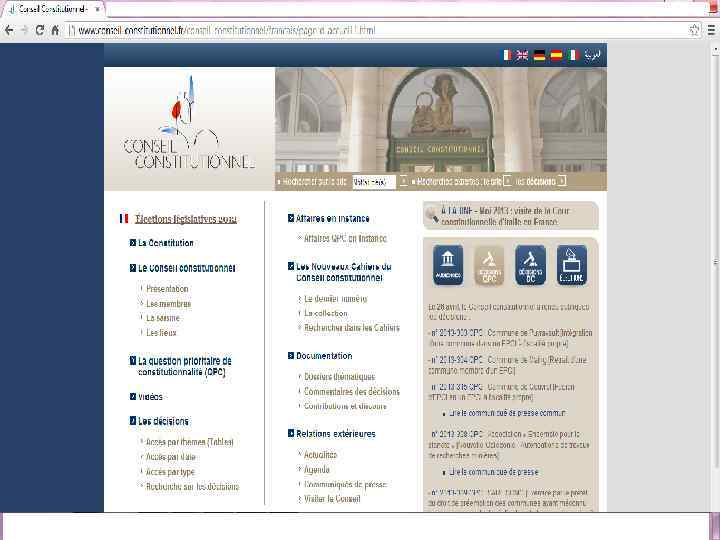Open the Chrome menu icon
The width and height of the screenshot is (720, 540).
(711, 30)
